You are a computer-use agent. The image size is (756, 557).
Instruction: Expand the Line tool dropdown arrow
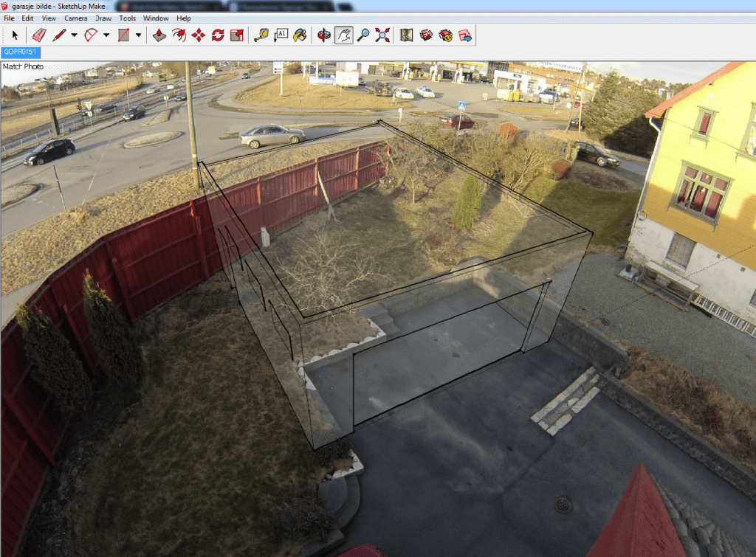tap(74, 35)
